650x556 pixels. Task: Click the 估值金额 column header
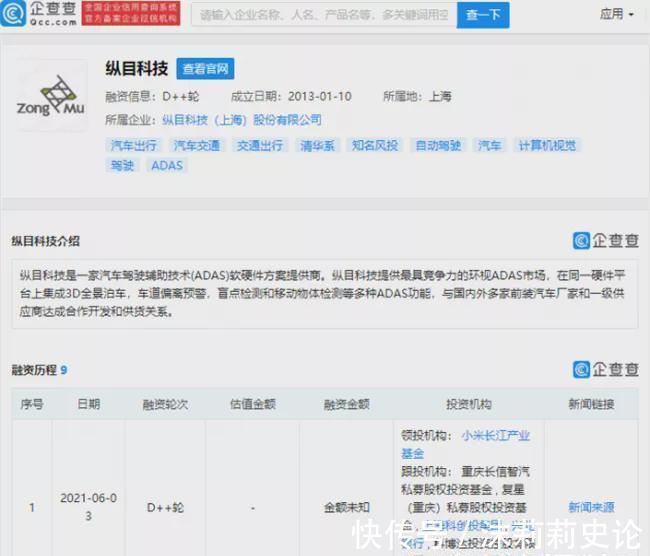click(253, 404)
